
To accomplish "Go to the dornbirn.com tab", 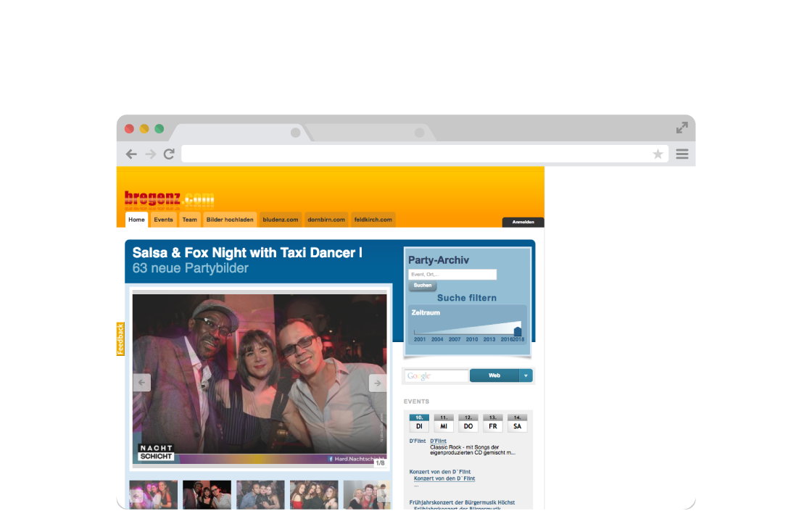I will click(326, 220).
